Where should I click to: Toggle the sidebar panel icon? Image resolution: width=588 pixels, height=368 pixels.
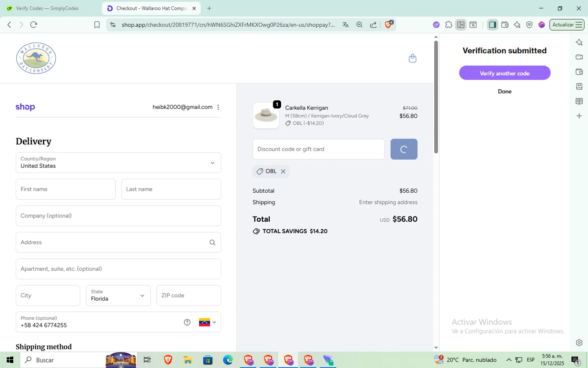[x=492, y=25]
